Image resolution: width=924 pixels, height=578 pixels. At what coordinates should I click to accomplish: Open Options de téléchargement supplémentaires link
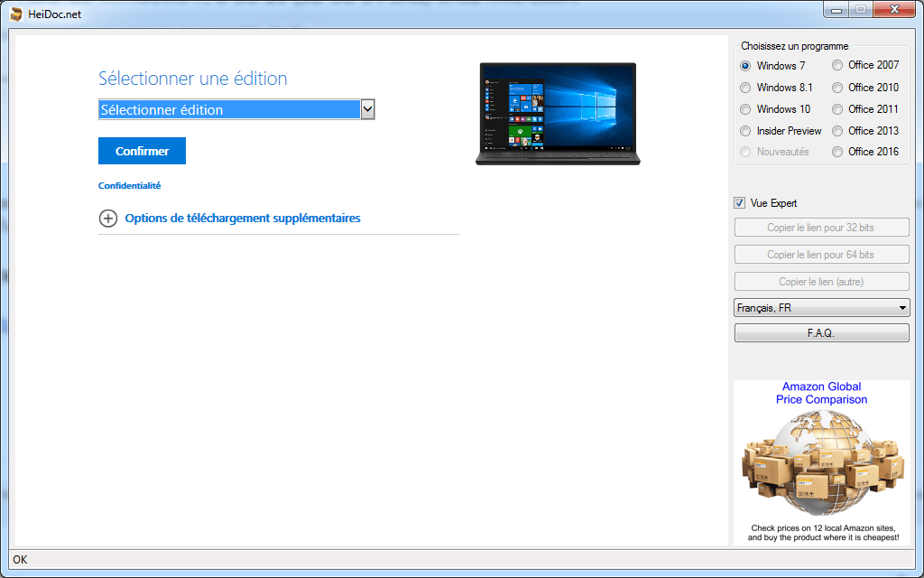[x=243, y=219]
